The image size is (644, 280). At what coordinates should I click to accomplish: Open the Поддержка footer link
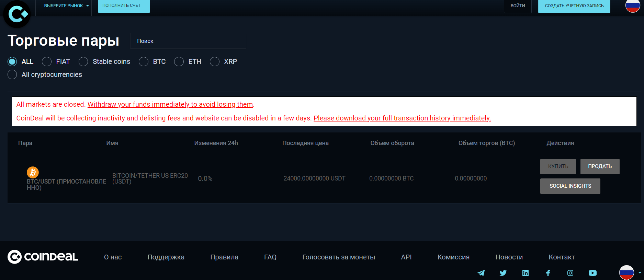coord(166,257)
